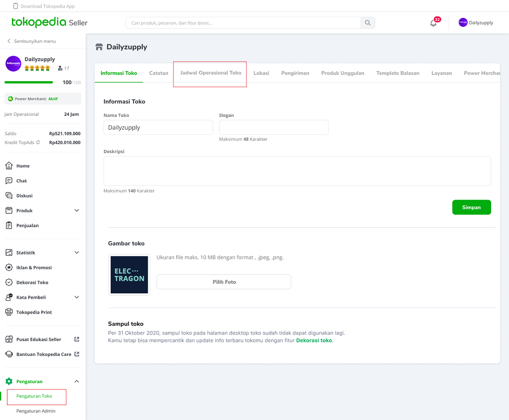Click the Pusat Edukasi Seller icon
This screenshot has width=509, height=420.
(9, 339)
